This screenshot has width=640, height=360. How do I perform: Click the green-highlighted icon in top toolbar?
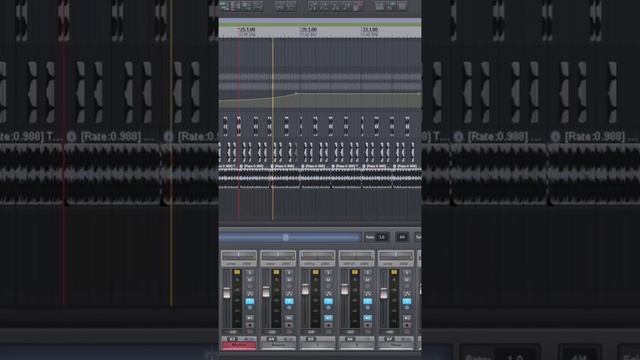pos(392,5)
